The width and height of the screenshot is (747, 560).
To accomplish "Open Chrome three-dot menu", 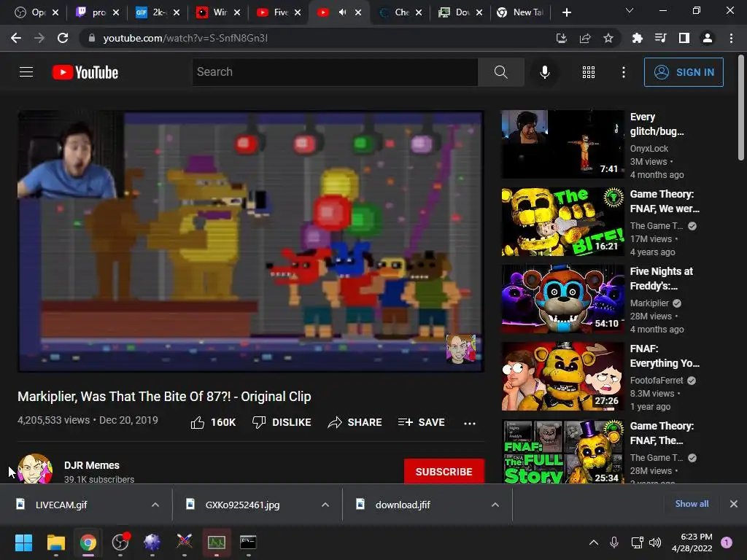I will (x=731, y=38).
